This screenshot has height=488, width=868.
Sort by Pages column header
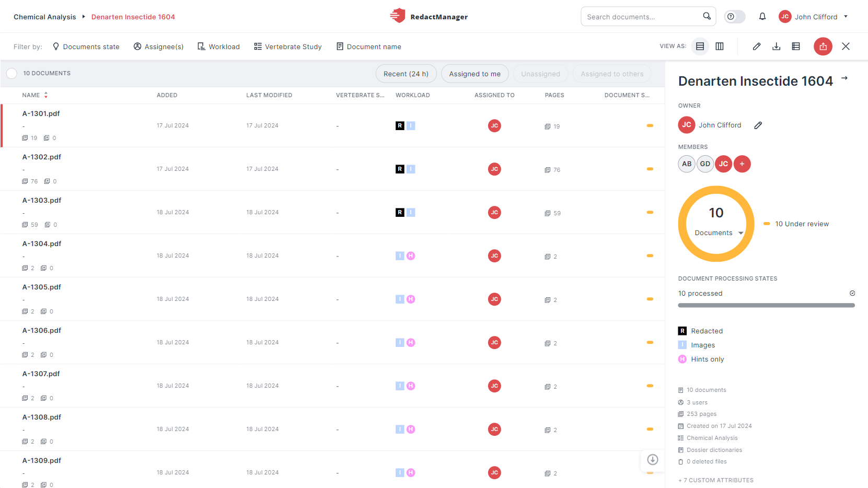554,95
